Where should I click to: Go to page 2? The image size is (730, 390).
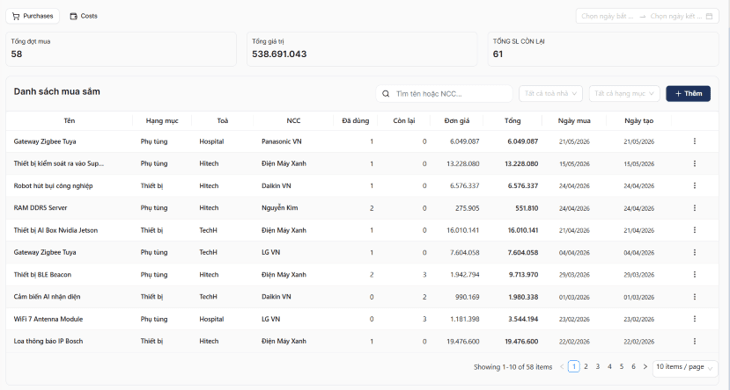coord(586,367)
